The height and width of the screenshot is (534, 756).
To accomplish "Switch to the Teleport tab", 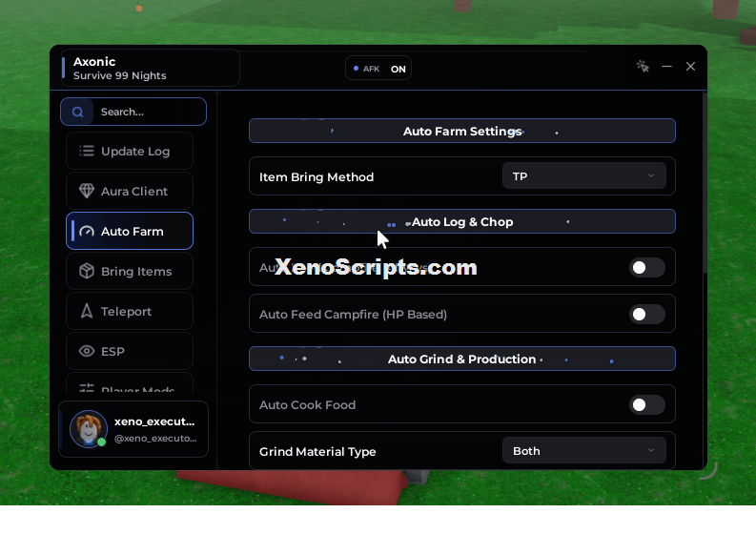I will [x=130, y=311].
